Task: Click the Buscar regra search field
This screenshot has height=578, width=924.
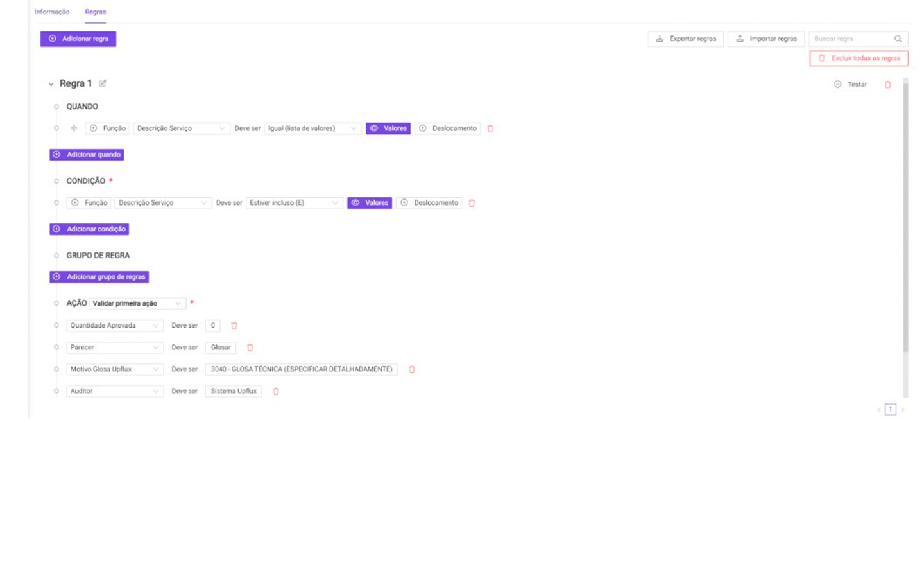Action: (x=850, y=39)
